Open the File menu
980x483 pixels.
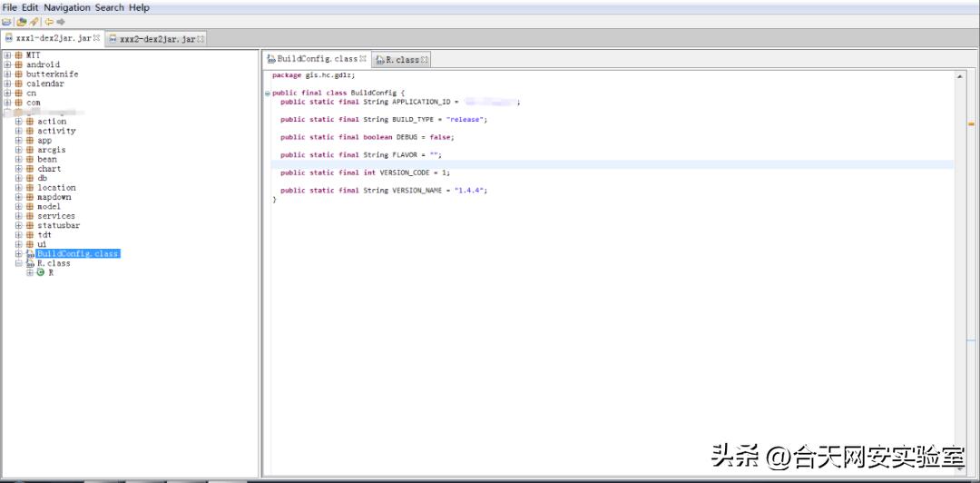[10, 7]
